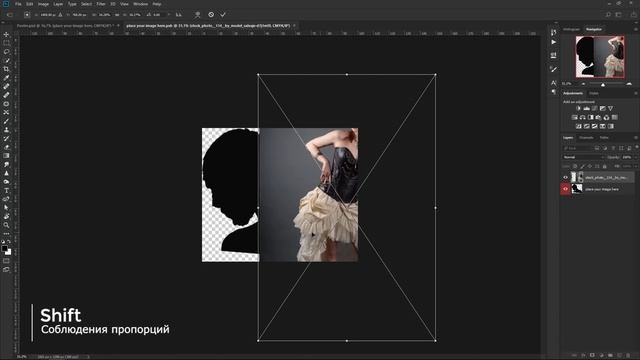The image size is (640, 360).
Task: Add a Levels adjustment
Action: point(587,109)
